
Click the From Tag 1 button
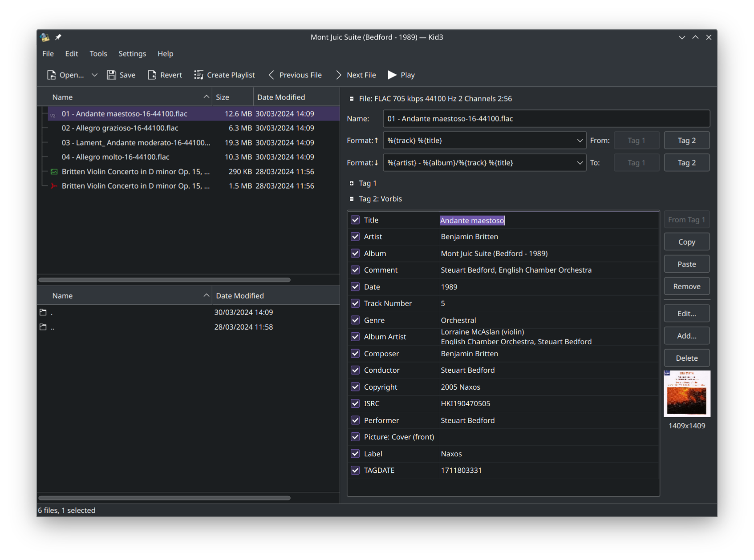pos(686,219)
